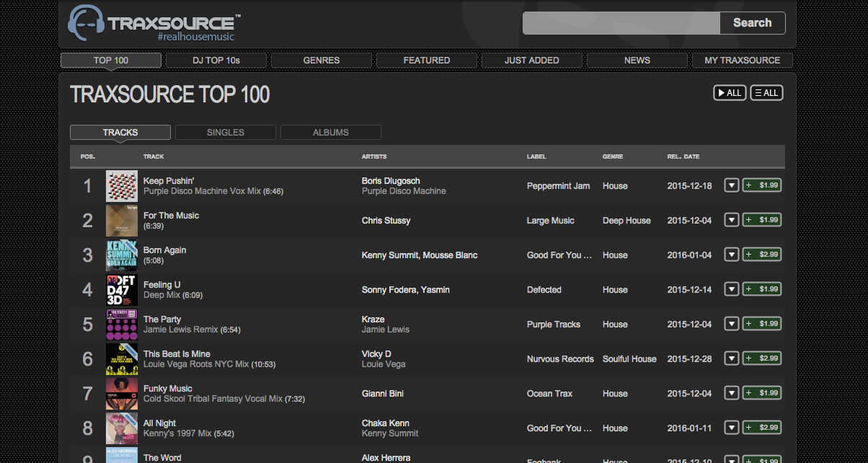Screen dimensions: 868x463
Task: Open the JUST ADDED navigation tab
Action: point(532,61)
